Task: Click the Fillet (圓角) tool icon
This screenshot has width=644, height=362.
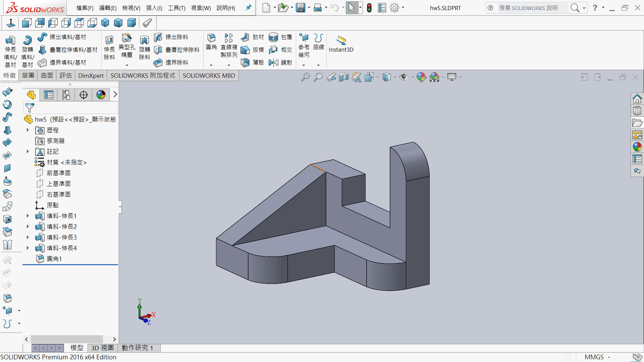Action: pyautogui.click(x=211, y=38)
